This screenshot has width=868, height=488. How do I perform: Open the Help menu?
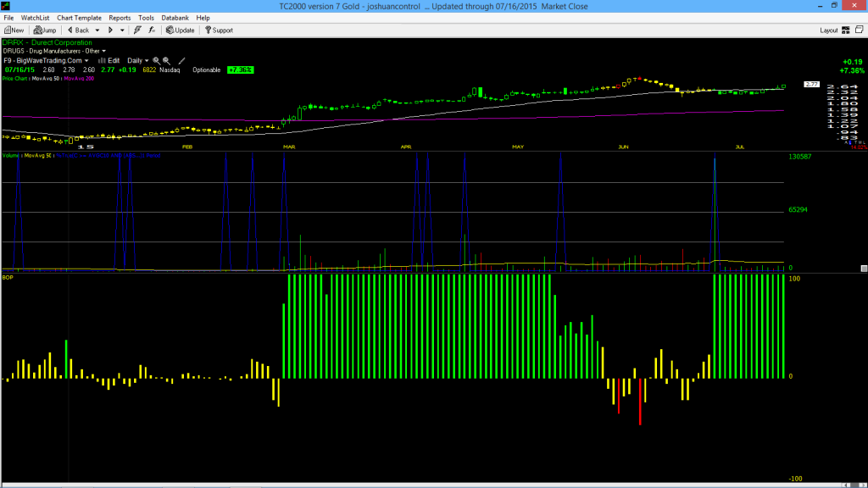pyautogui.click(x=203, y=18)
